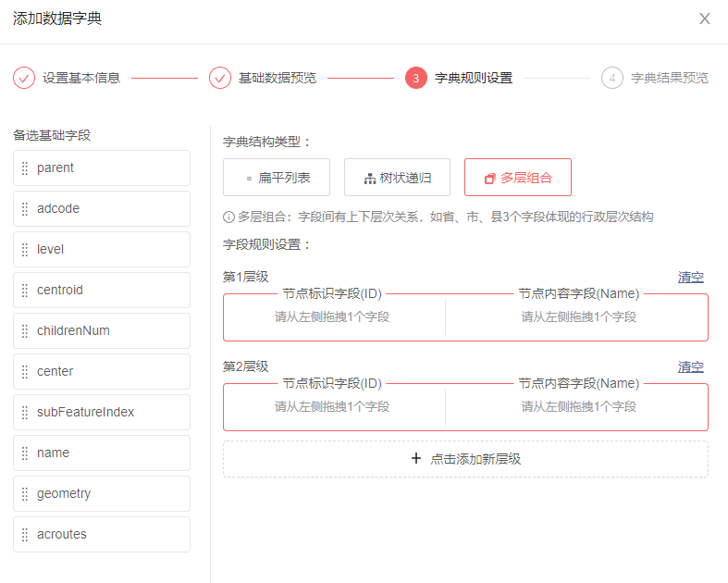
Task: Select 扁平列表 structure type
Action: pos(278,178)
